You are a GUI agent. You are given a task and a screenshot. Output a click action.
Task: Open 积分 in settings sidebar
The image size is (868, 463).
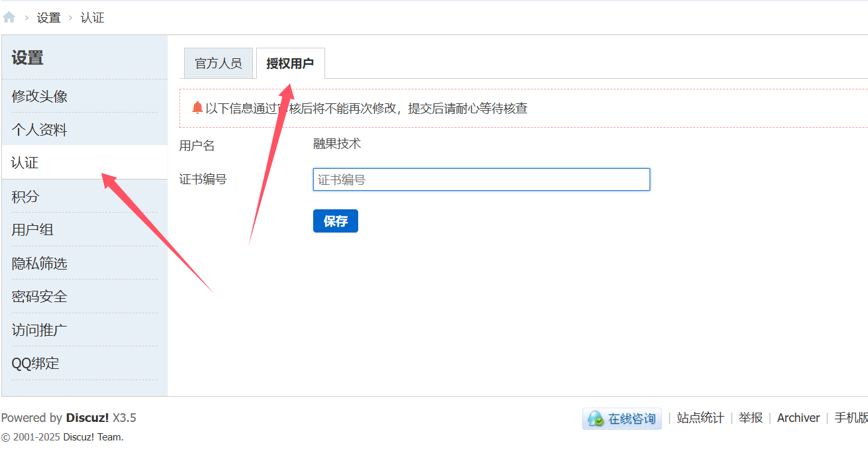click(25, 197)
